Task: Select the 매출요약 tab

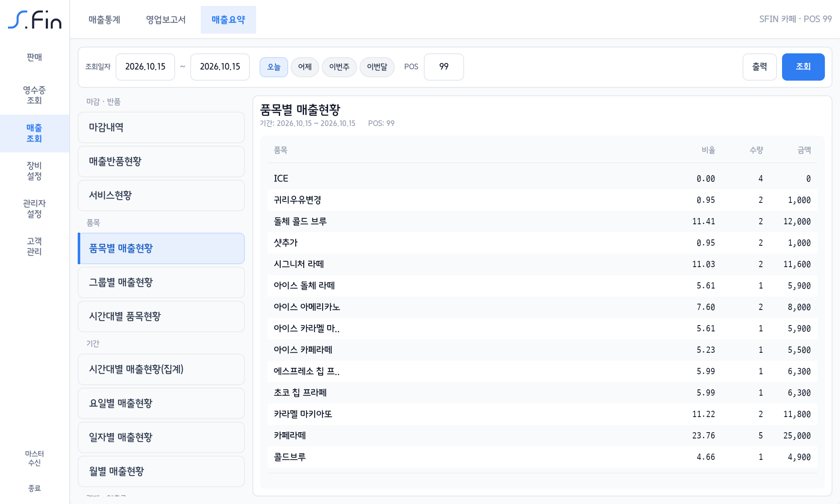Action: point(228,20)
